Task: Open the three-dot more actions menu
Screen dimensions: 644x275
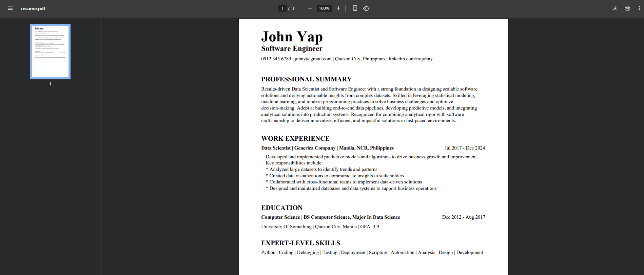Action: point(639,8)
